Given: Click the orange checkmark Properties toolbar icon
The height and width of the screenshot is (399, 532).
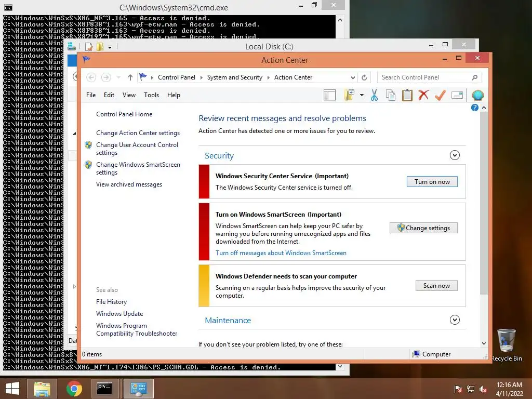Looking at the screenshot, I should 440,96.
